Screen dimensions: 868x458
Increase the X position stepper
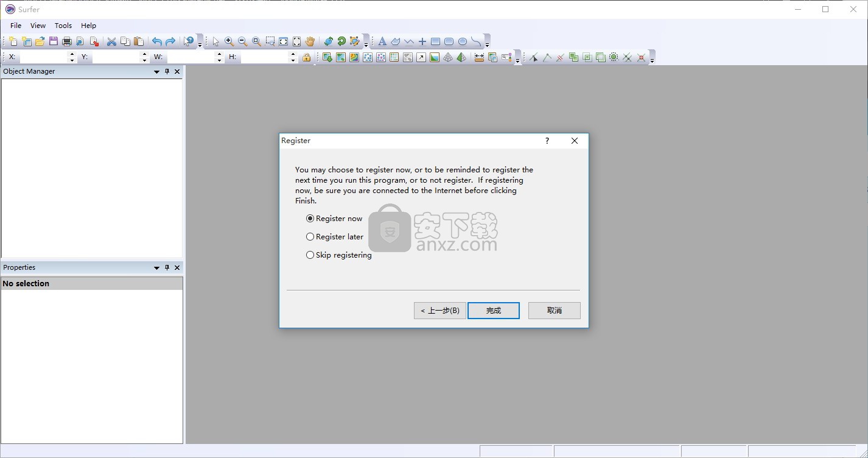tap(72, 54)
